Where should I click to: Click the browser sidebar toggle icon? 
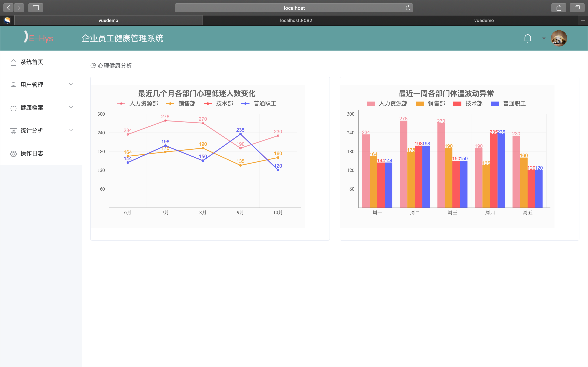coord(36,8)
